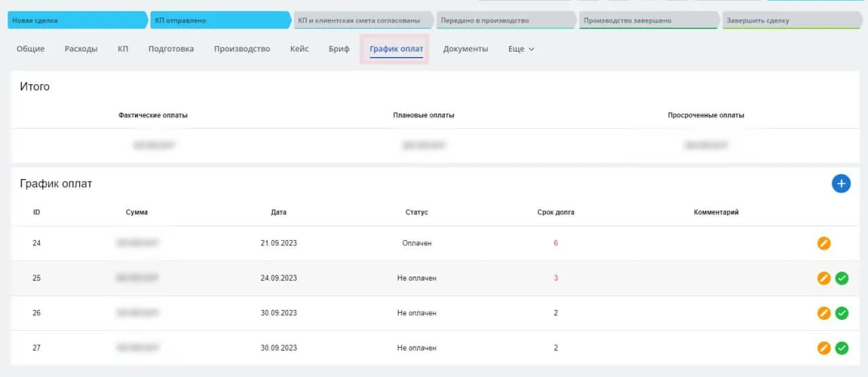
Task: Open the Бриф tab
Action: (x=339, y=49)
